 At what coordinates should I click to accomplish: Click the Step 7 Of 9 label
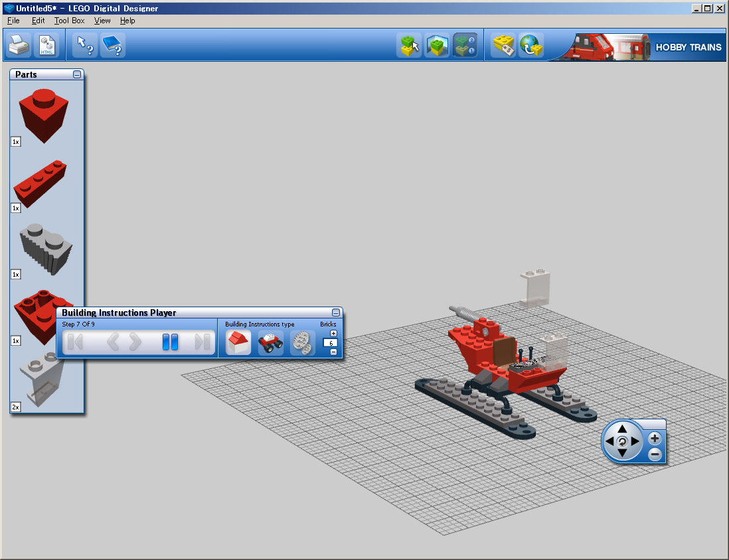tap(78, 324)
